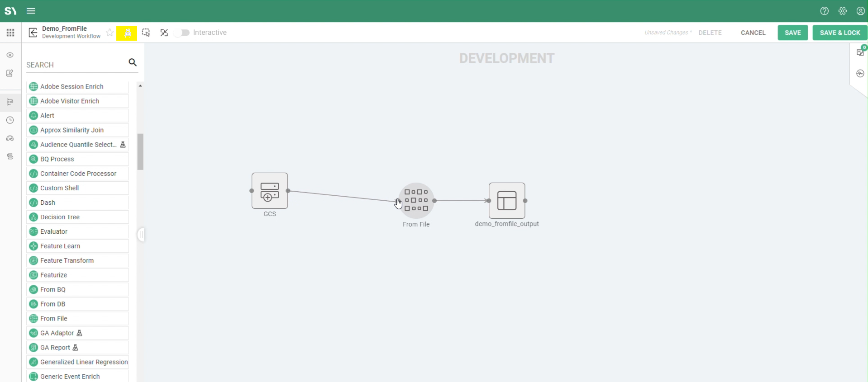868x382 pixels.
Task: Click the eye view icon in sidebar
Action: click(10, 55)
